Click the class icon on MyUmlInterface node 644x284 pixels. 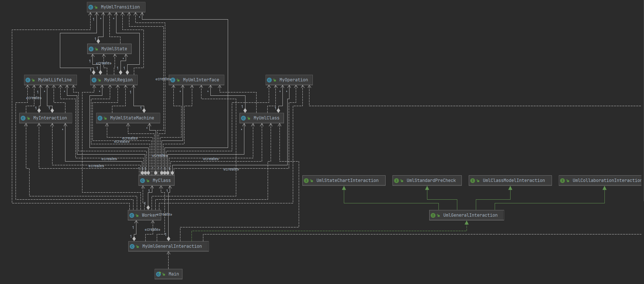(173, 80)
